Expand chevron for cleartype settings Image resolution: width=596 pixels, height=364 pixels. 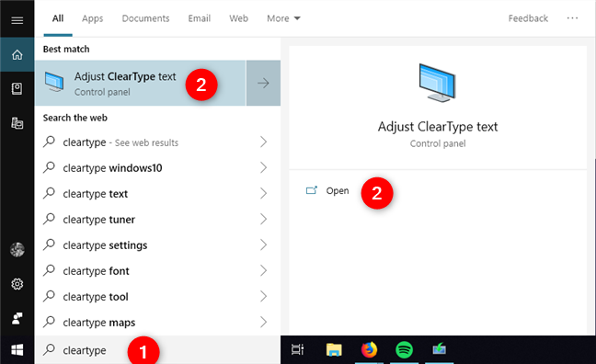[x=263, y=245]
